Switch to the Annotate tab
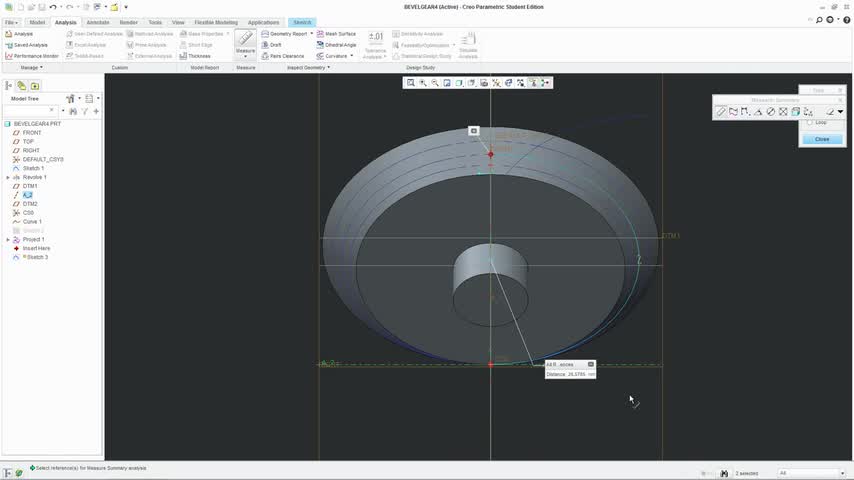Image resolution: width=854 pixels, height=480 pixels. [98, 22]
